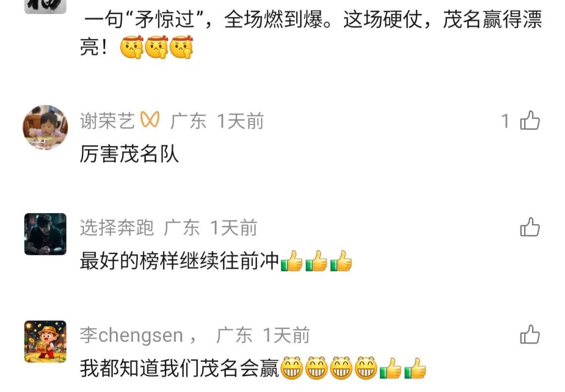
Task: Open 谢荣艺's profile avatar
Action: tap(46, 127)
